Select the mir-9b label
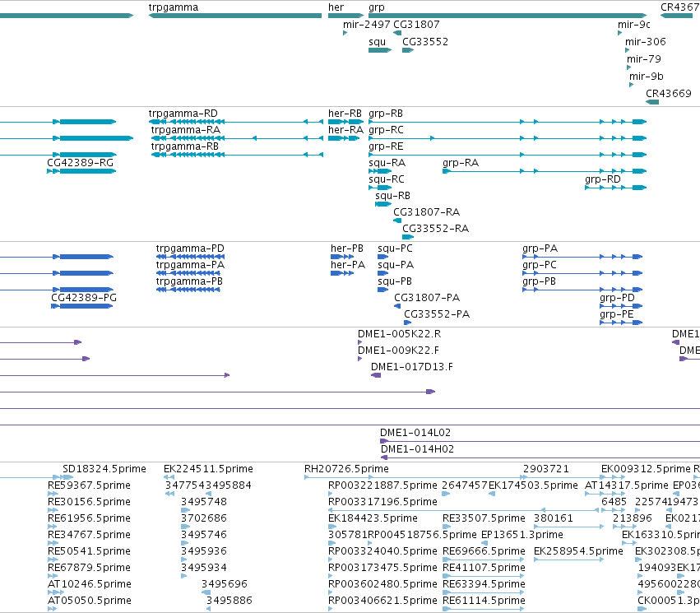Screen dimensions: 700x613 click(647, 77)
